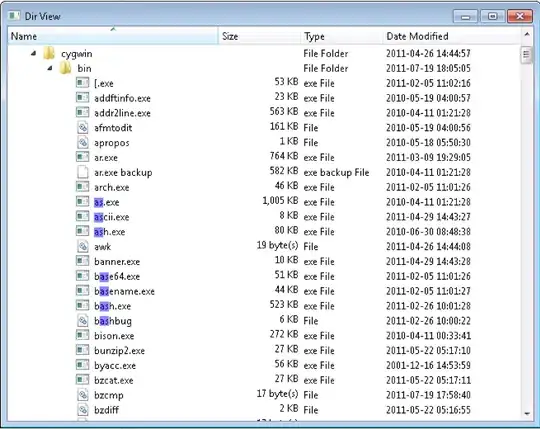This screenshot has width=540, height=429.
Task: Sort by the Date Modified column header
Action: coord(451,36)
